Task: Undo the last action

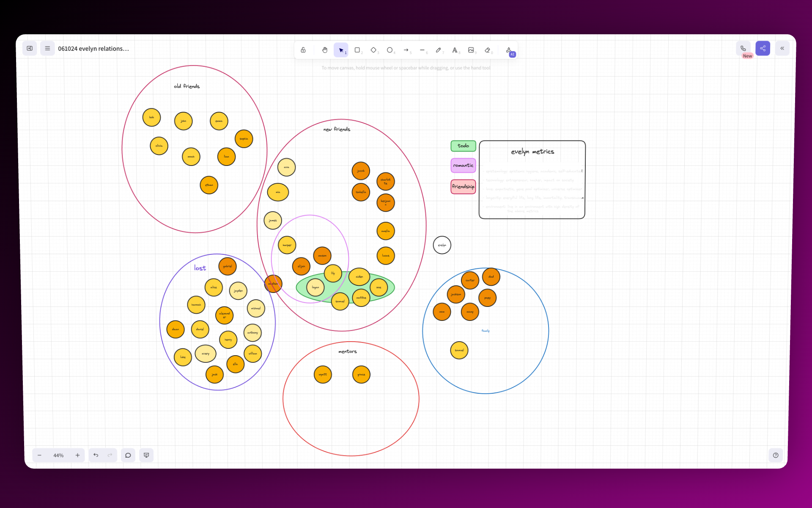Action: click(x=96, y=455)
